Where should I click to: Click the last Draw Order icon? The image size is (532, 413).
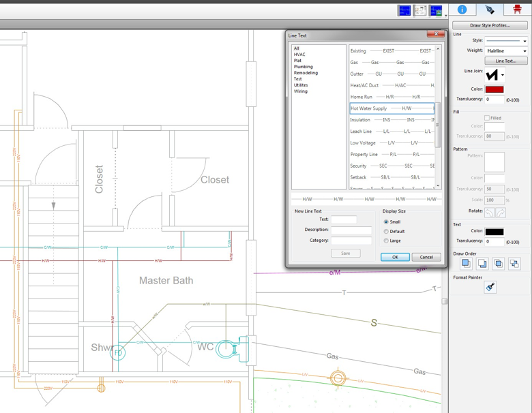pos(514,264)
